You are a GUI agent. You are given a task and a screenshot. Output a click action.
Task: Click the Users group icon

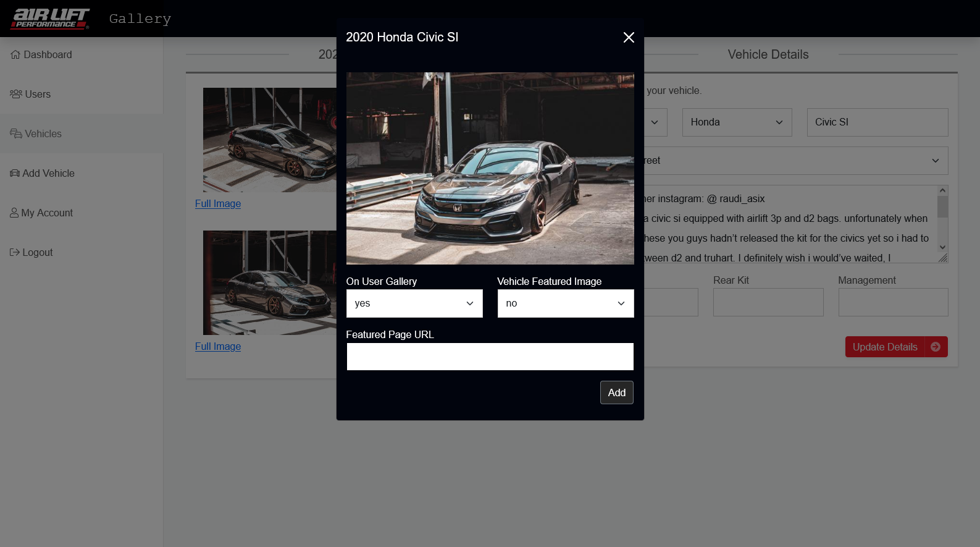pos(16,94)
